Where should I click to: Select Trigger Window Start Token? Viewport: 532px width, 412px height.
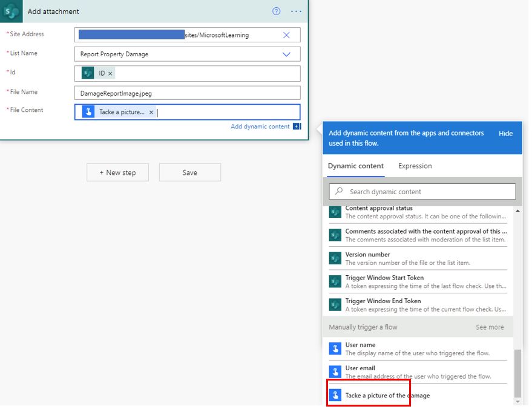point(418,281)
